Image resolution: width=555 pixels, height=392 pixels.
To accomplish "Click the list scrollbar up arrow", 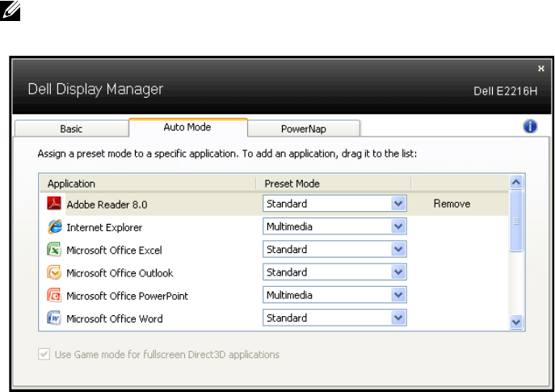I will pos(516,182).
